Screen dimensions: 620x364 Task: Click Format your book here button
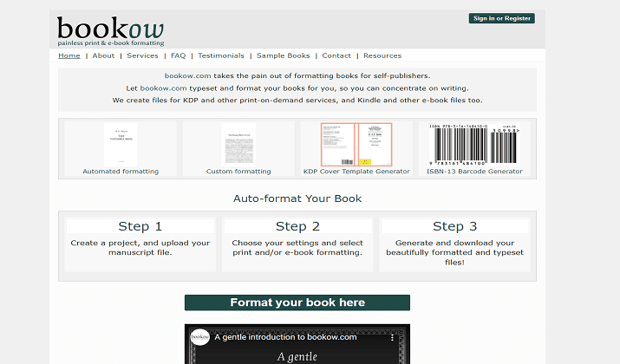[x=297, y=302]
